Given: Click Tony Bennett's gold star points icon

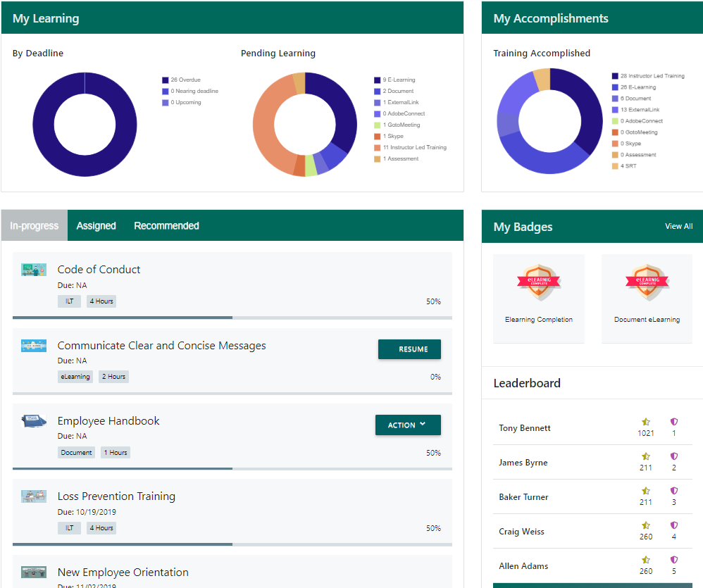Looking at the screenshot, I should coord(646,422).
